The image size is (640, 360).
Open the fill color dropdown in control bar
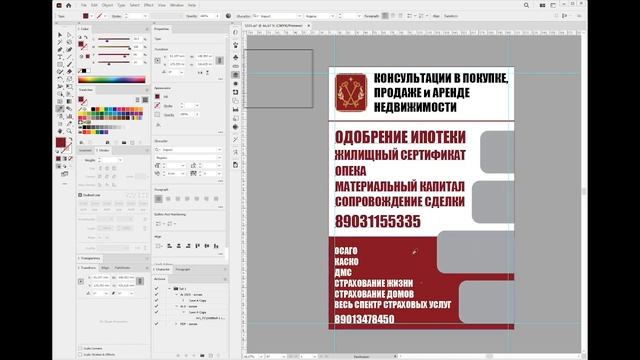(x=91, y=16)
